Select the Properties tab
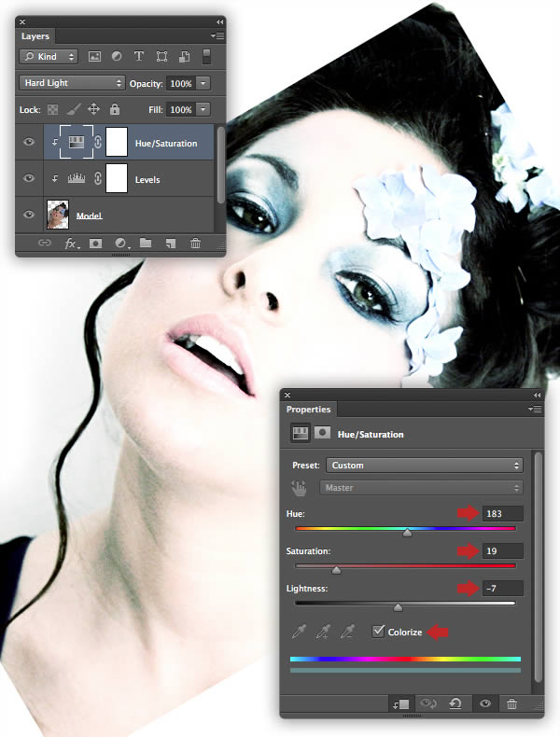 [x=308, y=410]
